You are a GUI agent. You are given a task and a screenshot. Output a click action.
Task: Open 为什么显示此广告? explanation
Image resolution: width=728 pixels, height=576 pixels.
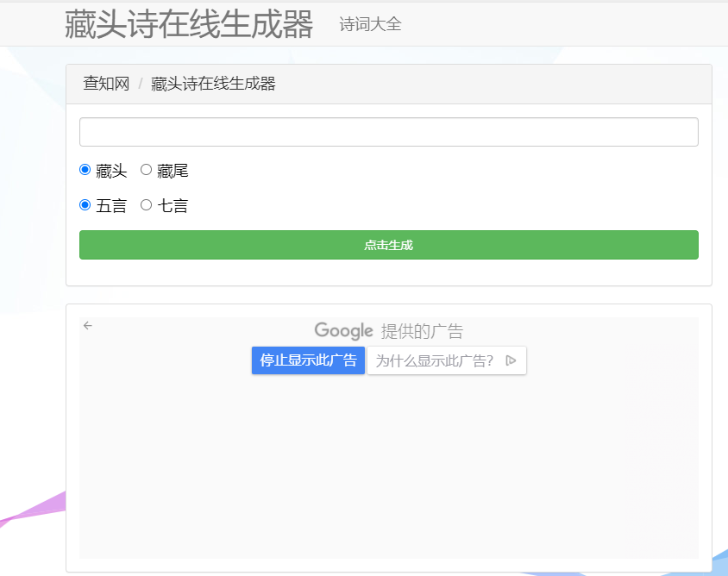tap(435, 360)
